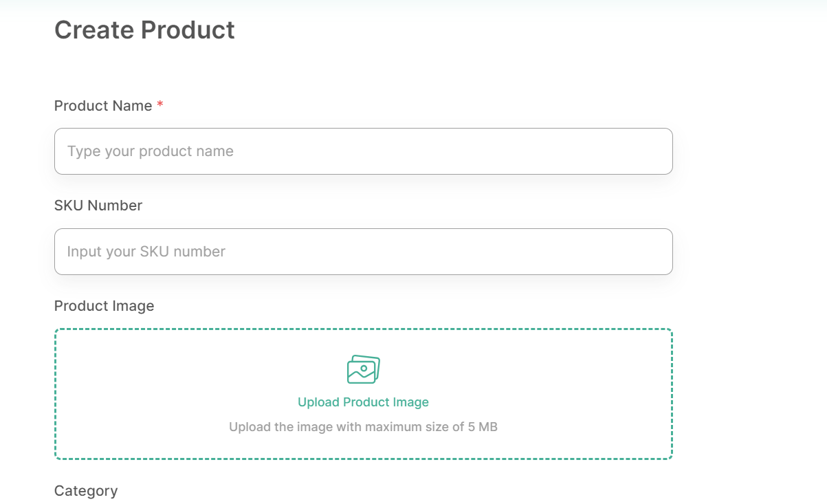
Task: Focus the SKU Number input field
Action: (x=363, y=252)
